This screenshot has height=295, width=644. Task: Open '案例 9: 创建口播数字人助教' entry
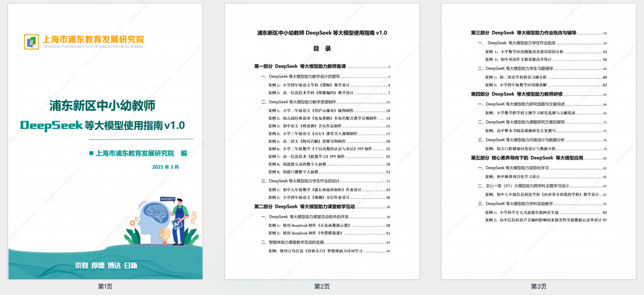click(x=329, y=172)
